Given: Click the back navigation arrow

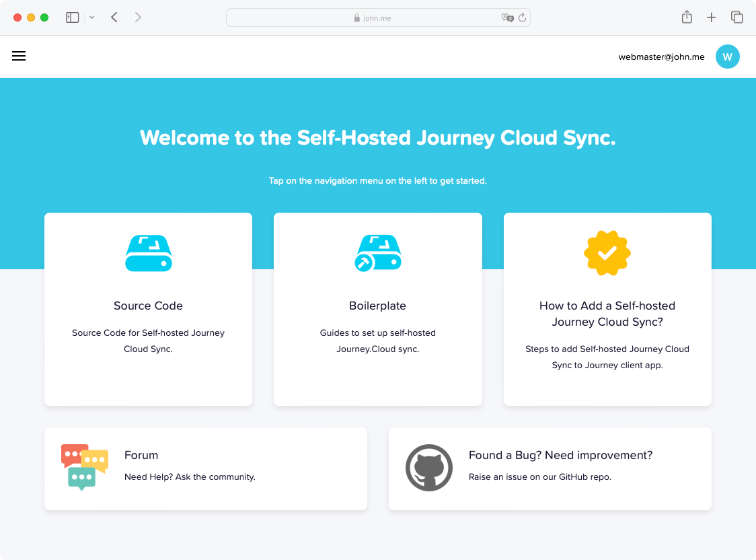Looking at the screenshot, I should click(114, 17).
